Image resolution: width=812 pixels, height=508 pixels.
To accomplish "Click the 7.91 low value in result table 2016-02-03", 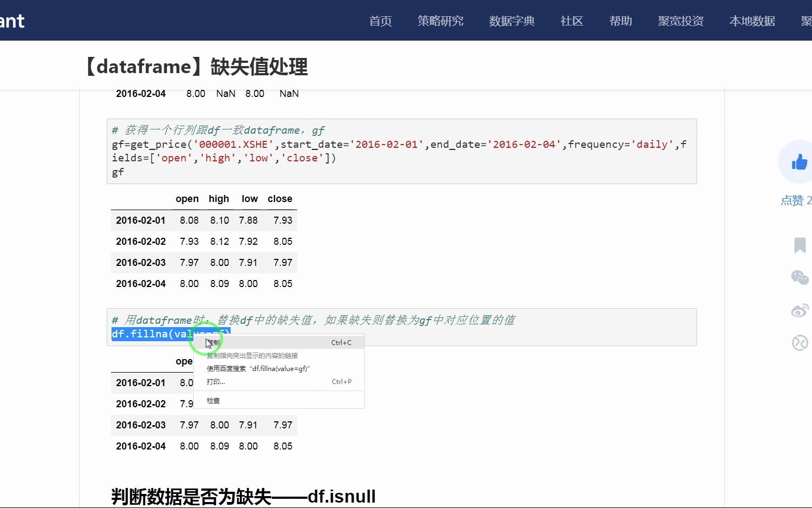I will [x=248, y=425].
